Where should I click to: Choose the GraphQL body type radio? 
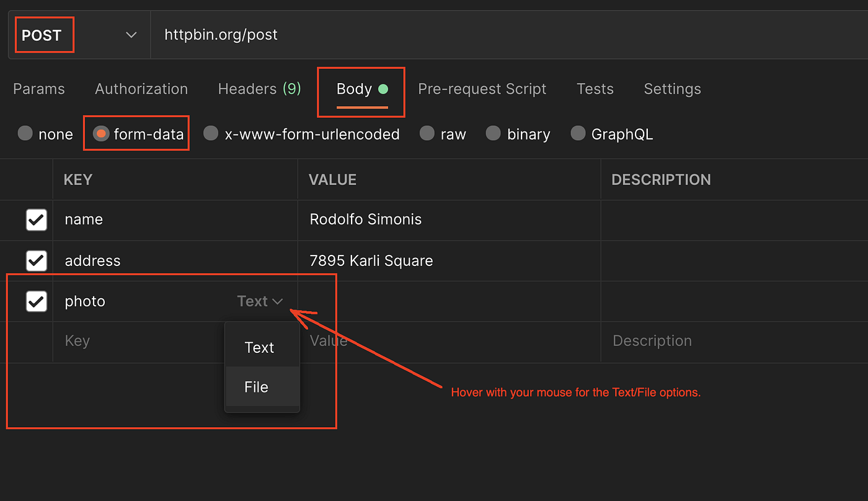(x=578, y=133)
